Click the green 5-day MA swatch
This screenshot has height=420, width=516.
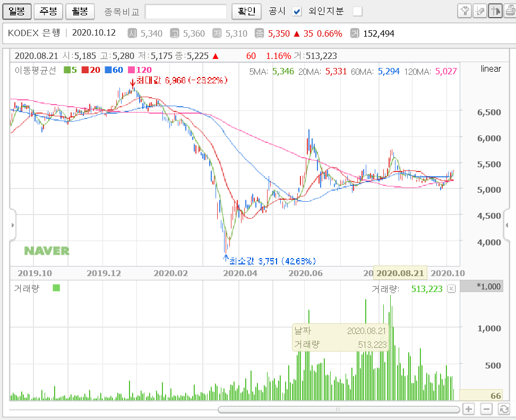point(67,70)
